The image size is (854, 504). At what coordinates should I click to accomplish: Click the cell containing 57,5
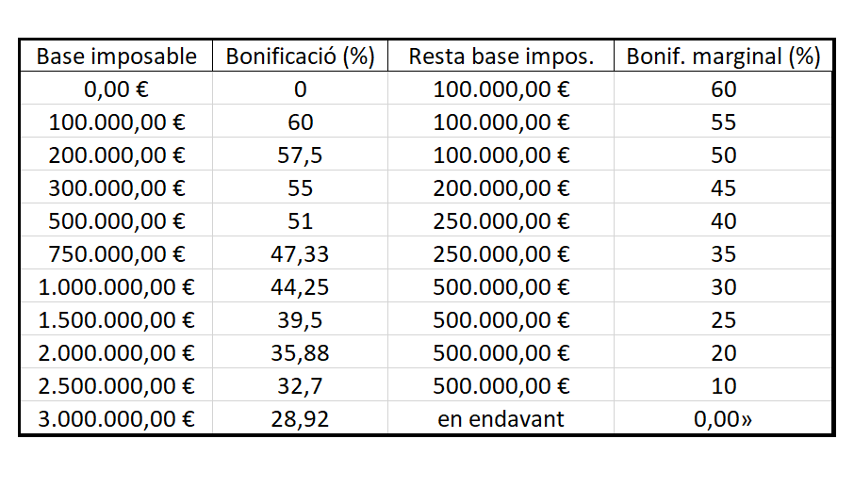pos(300,154)
